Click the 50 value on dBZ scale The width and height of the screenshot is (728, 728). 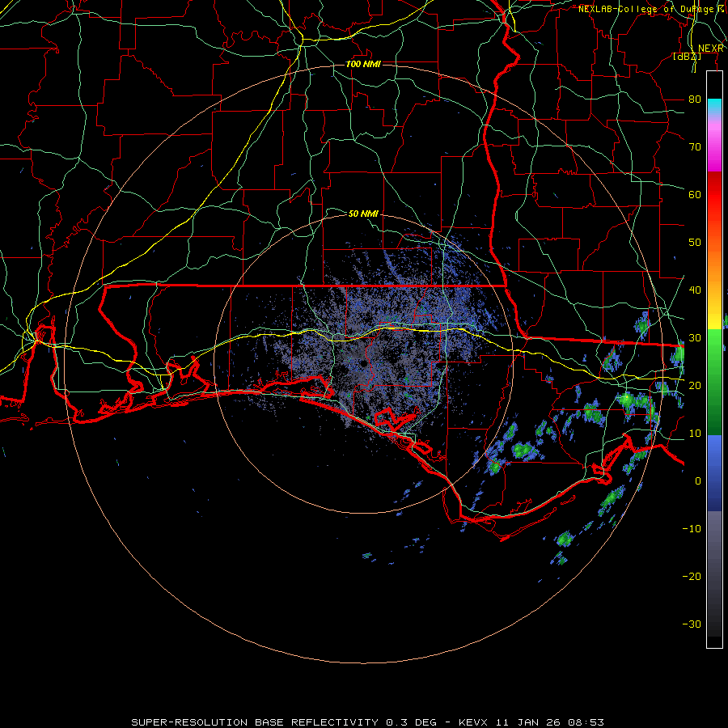pyautogui.click(x=695, y=243)
